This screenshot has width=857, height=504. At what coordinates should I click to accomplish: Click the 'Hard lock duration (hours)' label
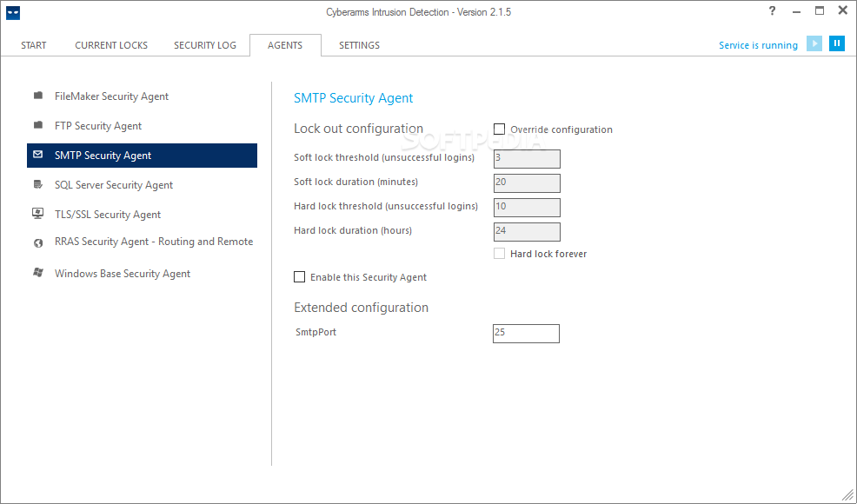(x=353, y=230)
